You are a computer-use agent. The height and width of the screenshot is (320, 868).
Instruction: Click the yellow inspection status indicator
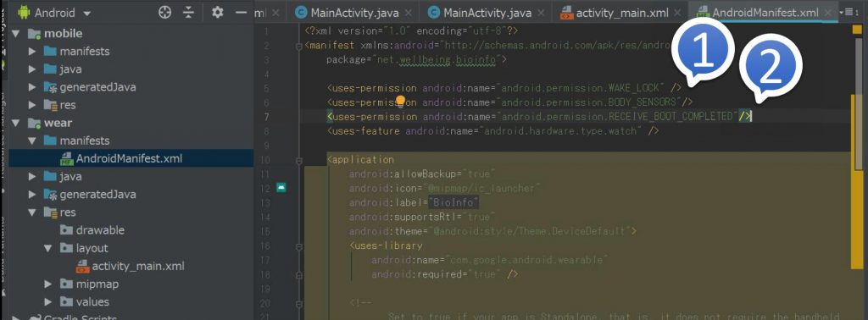(858, 30)
